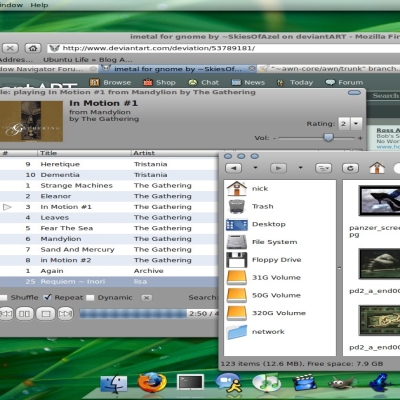Select the Requiem ~ Inori track row
Image resolution: width=400 pixels, height=400 pixels.
(109, 281)
